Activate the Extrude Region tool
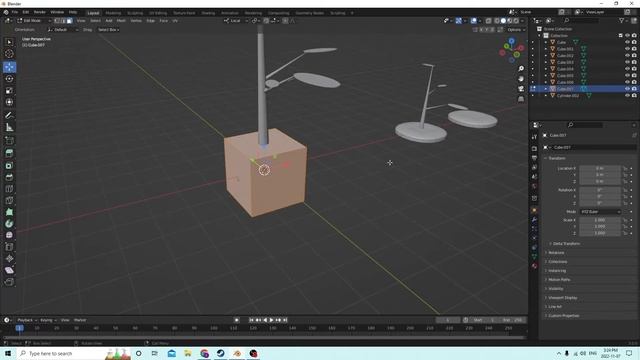Image resolution: width=640 pixels, height=360 pixels. click(x=9, y=153)
